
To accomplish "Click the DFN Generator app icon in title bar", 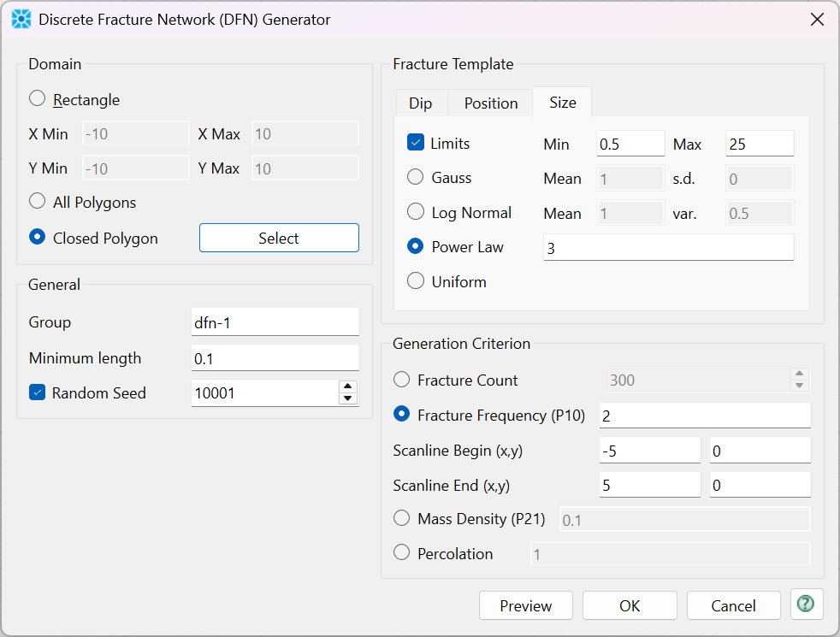I will pyautogui.click(x=21, y=19).
